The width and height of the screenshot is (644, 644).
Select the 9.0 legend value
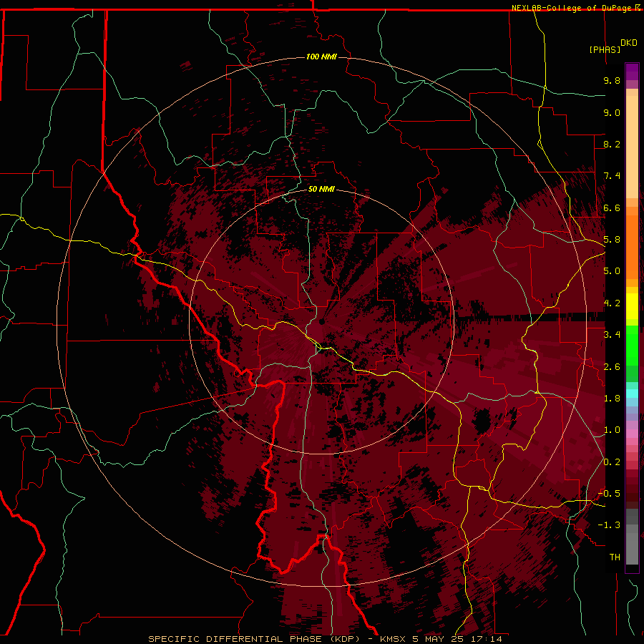(x=612, y=112)
